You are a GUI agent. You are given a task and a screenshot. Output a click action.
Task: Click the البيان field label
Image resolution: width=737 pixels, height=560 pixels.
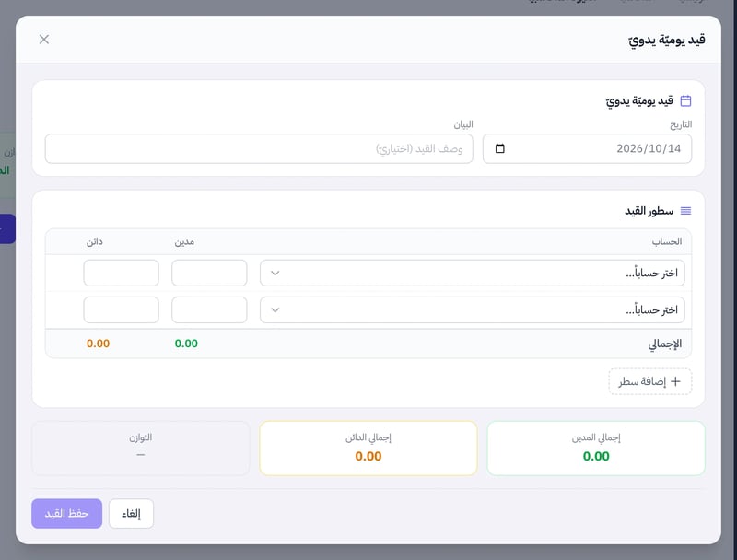pos(463,124)
